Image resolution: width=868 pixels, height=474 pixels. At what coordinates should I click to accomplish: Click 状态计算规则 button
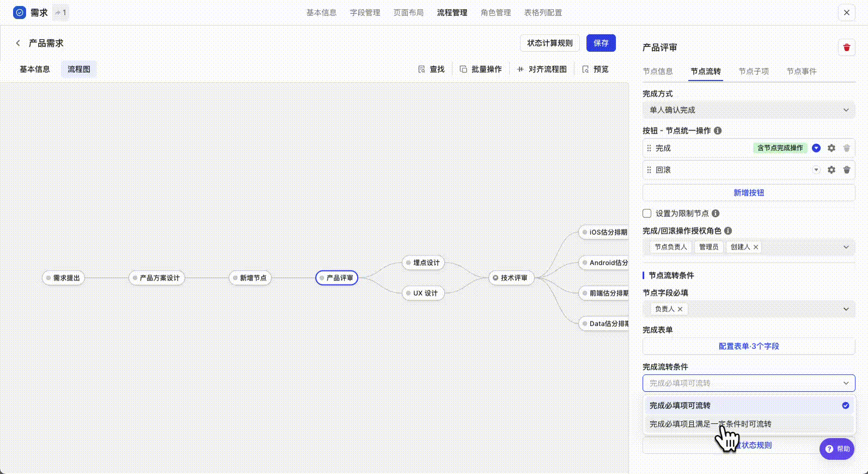[550, 43]
